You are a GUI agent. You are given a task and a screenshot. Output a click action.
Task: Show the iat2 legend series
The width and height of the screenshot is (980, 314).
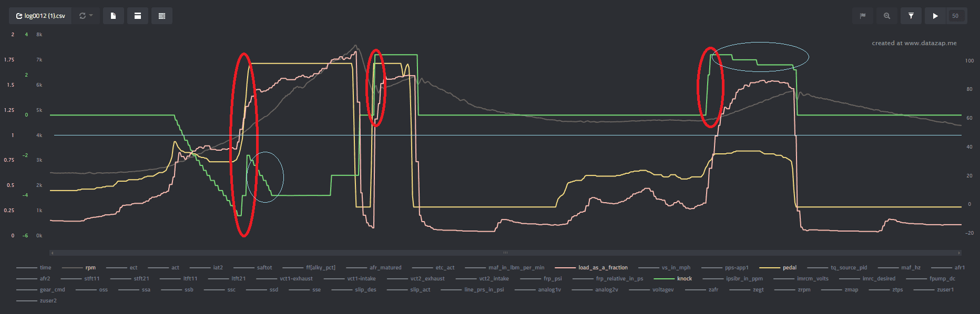[x=207, y=268]
